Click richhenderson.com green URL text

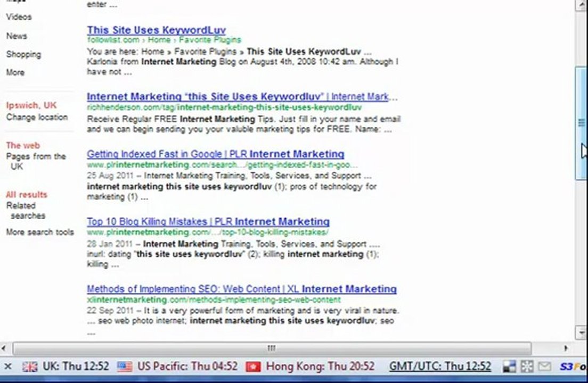[224, 107]
